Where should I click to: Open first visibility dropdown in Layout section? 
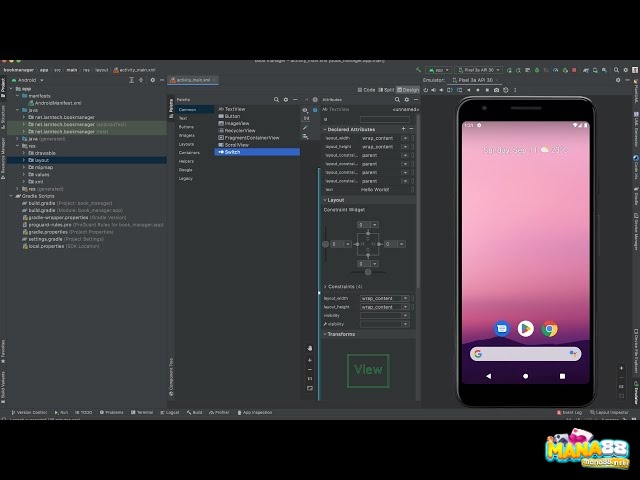tap(405, 316)
